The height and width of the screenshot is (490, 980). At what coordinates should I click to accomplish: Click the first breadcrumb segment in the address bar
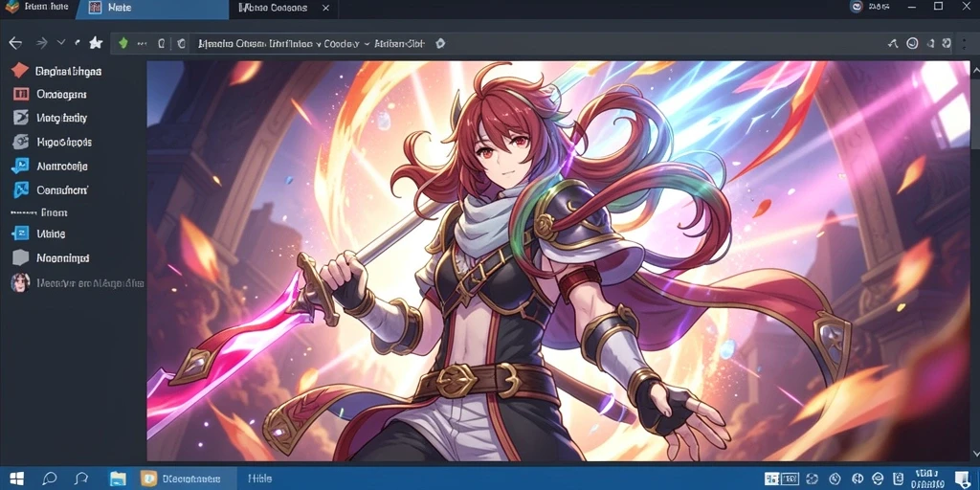coord(255,44)
